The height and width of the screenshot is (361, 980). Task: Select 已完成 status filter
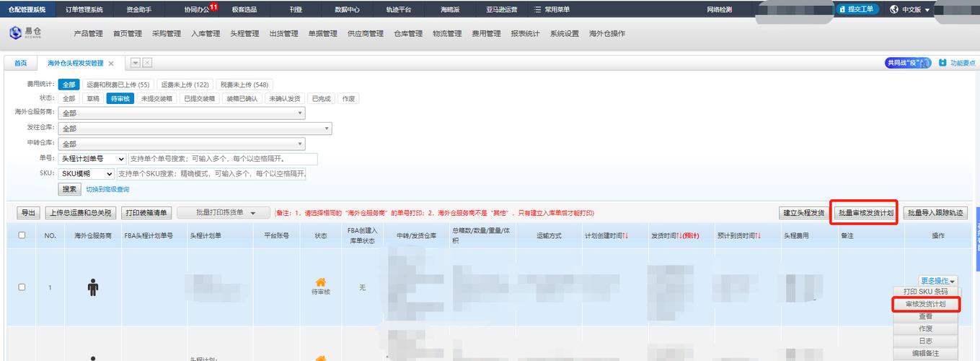click(x=321, y=99)
